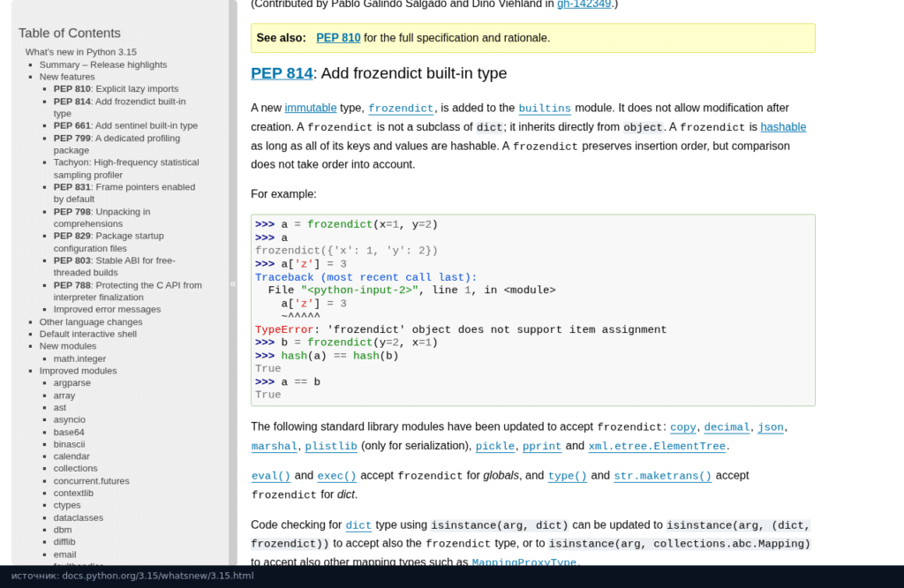Viewport: 904px width, 588px height.
Task: Follow the eval() function link
Action: 270,476
